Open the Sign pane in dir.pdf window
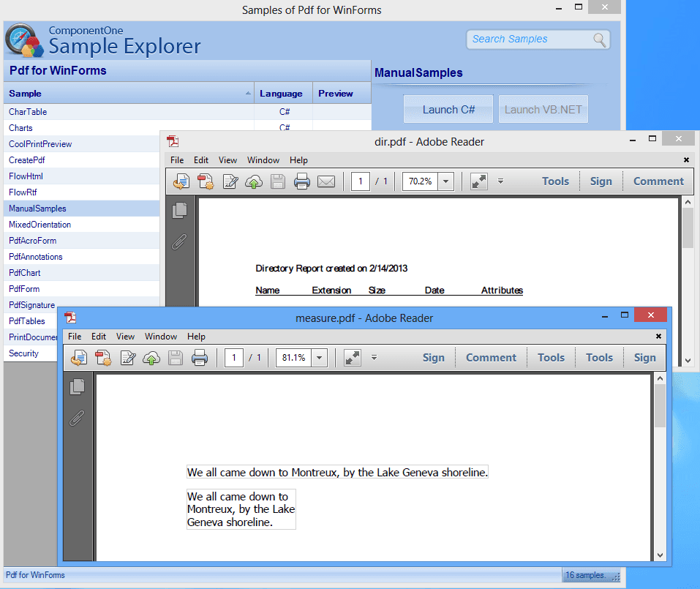The image size is (700, 589). (x=601, y=181)
